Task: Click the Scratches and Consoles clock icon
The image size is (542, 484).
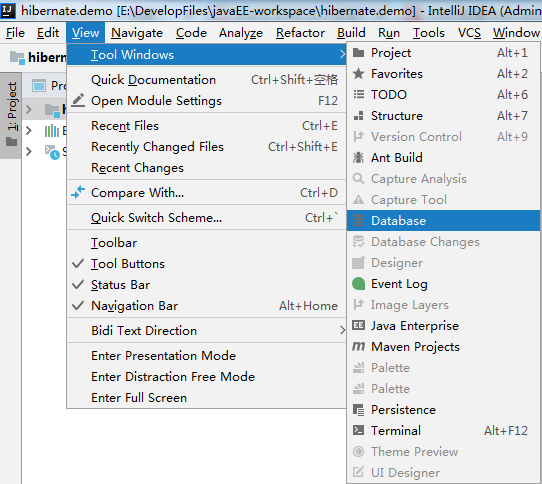Action: [52, 152]
